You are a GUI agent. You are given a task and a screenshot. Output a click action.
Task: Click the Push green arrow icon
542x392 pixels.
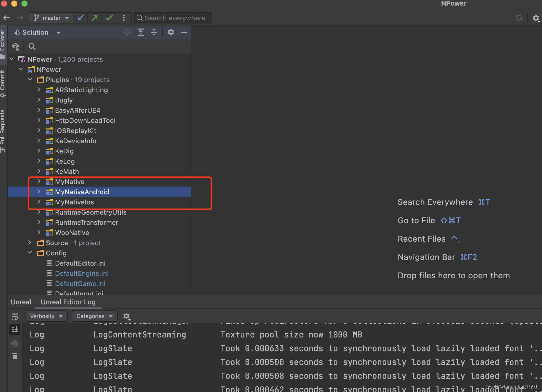click(95, 18)
